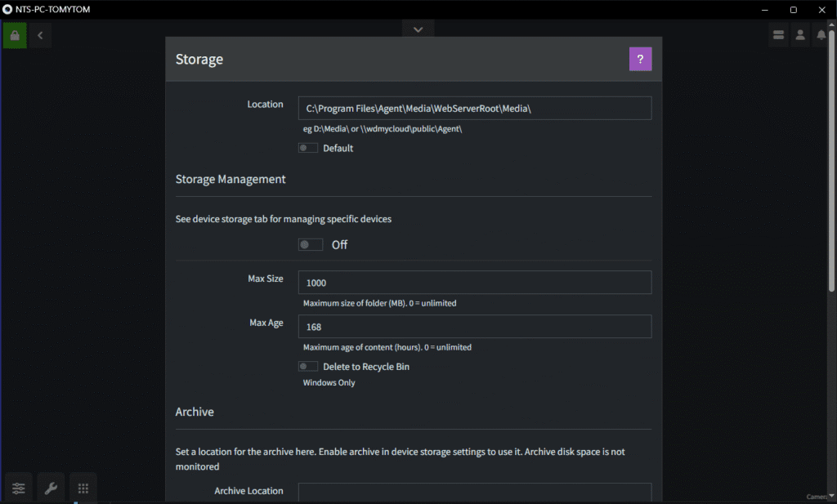The height and width of the screenshot is (504, 837).
Task: Select the Max Size input field
Action: pyautogui.click(x=475, y=282)
